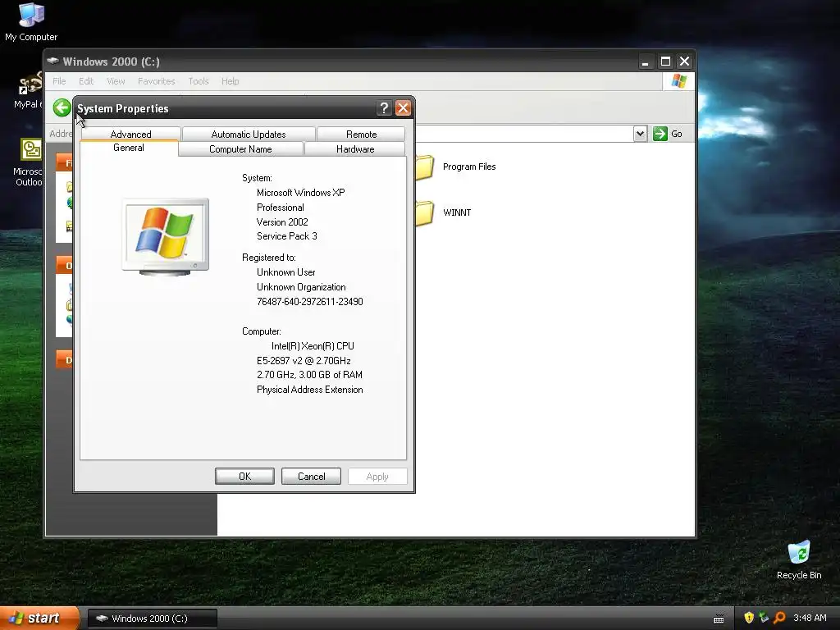This screenshot has height=630, width=840.
Task: Click the green Go arrow button
Action: 660,134
